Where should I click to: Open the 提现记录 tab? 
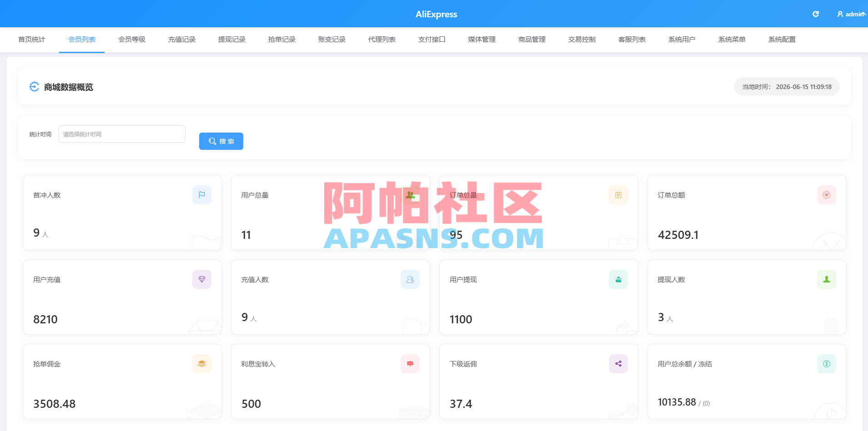(232, 40)
